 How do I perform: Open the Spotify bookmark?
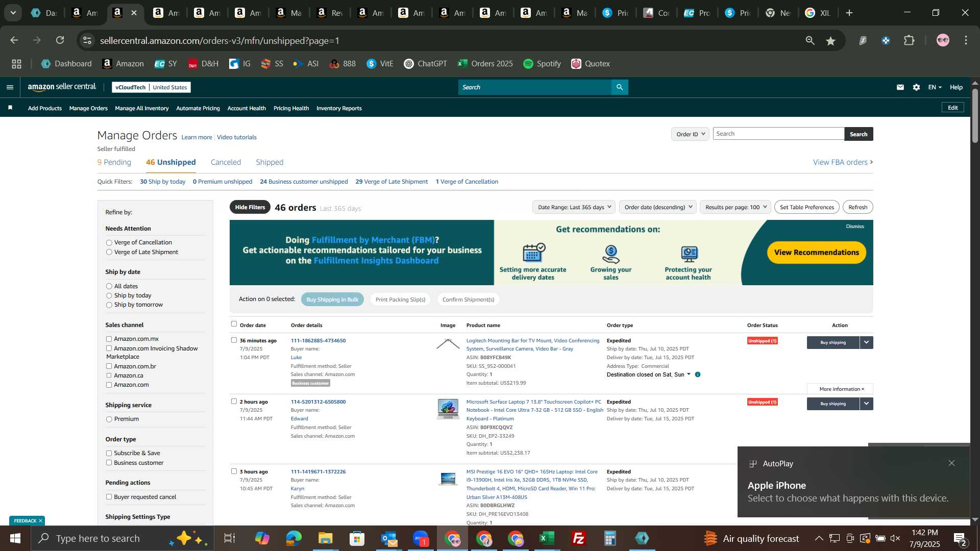coord(542,64)
